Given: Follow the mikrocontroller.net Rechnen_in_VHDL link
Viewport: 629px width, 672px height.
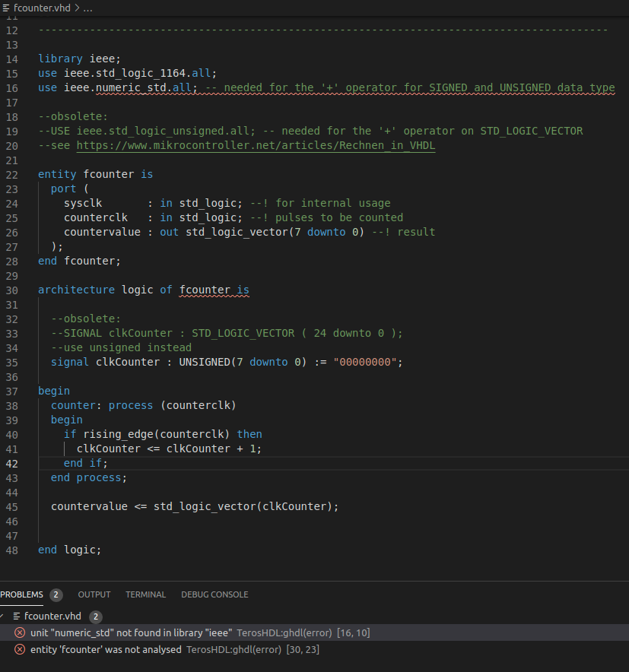Looking at the screenshot, I should pyautogui.click(x=256, y=145).
